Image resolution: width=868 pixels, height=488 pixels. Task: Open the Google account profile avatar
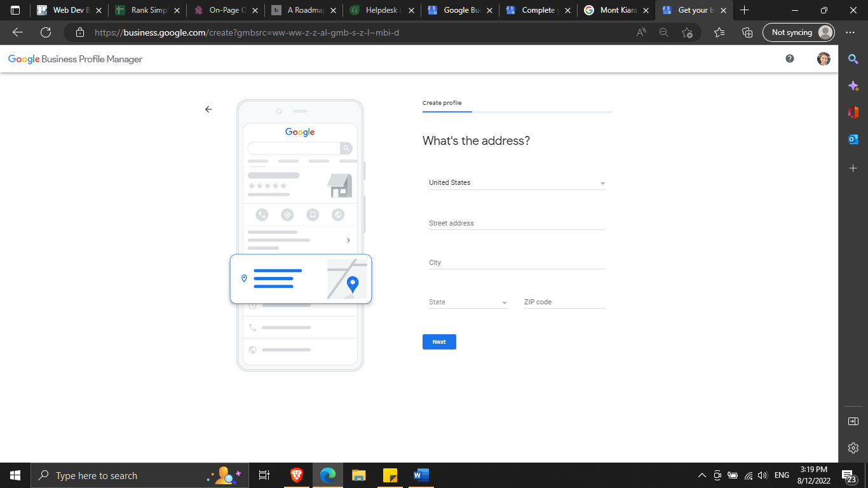(824, 58)
